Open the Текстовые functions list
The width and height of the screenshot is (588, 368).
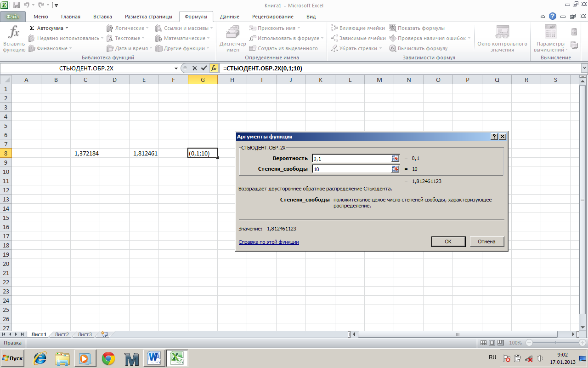[x=126, y=38]
